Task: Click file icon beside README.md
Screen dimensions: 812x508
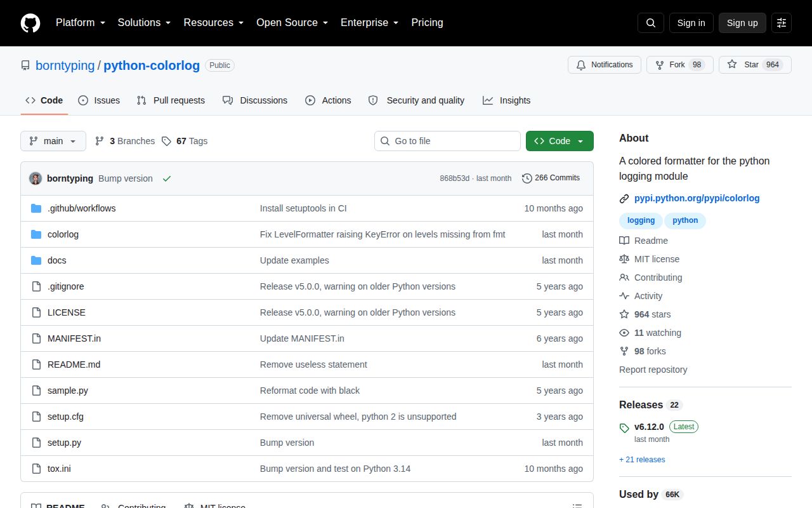Action: [x=36, y=364]
